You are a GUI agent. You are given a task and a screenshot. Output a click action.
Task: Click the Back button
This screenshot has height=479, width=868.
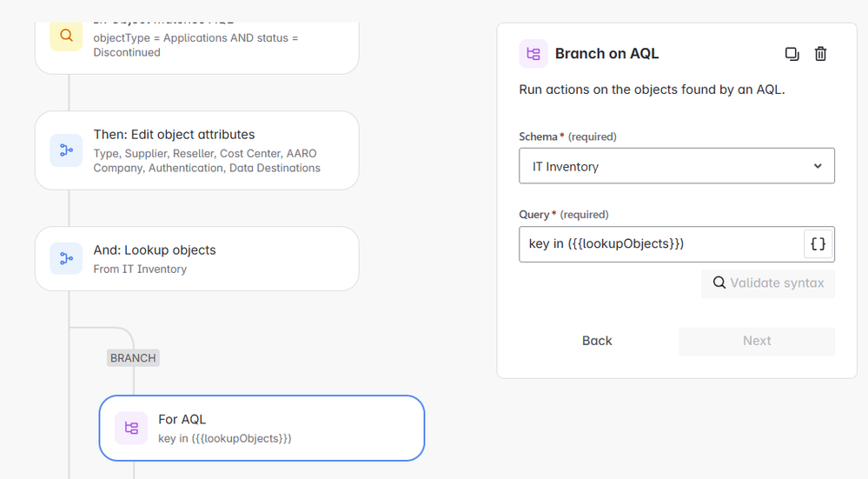(597, 341)
